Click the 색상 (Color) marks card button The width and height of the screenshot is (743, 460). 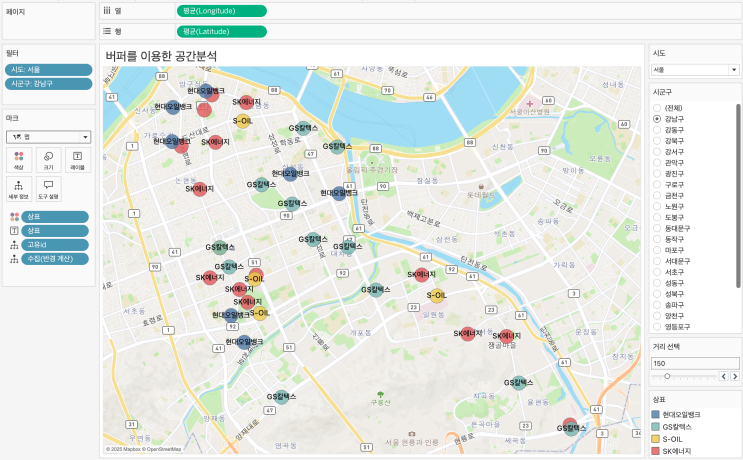19,160
